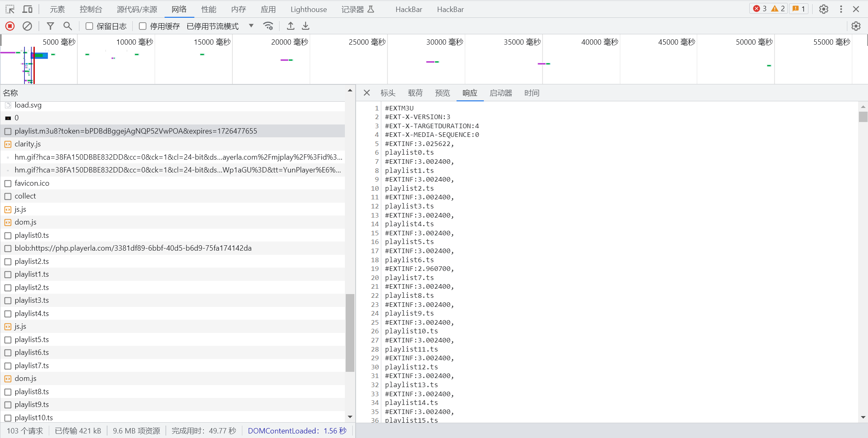This screenshot has width=868, height=438.
Task: Open the 已停用节流模式 throttling dropdown
Action: (x=220, y=26)
